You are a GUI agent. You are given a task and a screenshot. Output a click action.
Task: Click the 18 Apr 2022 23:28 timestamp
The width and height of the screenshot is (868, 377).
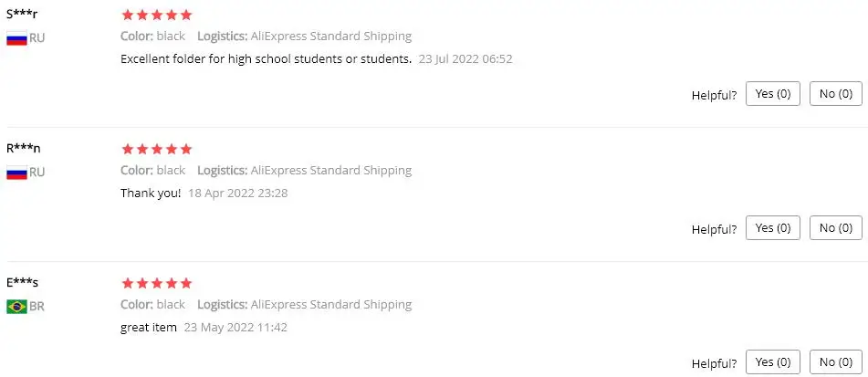[x=238, y=193]
